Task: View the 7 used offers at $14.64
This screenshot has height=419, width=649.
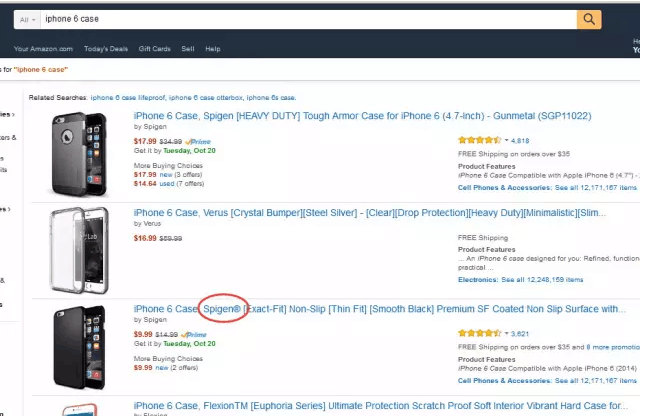Action: (167, 183)
